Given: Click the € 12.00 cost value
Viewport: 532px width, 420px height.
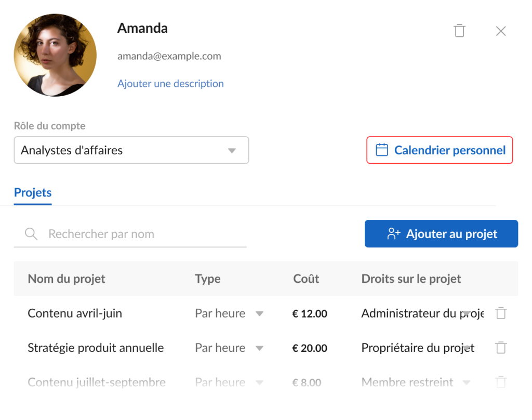Looking at the screenshot, I should 310,313.
